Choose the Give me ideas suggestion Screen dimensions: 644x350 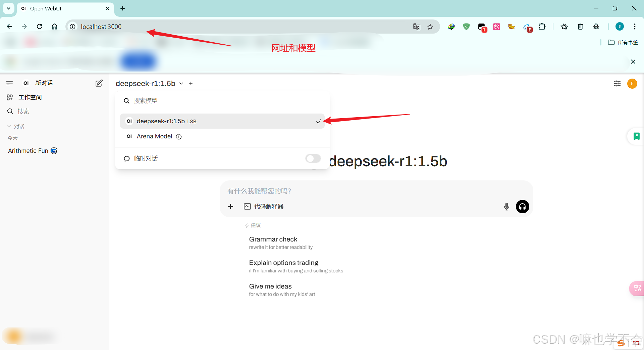coord(282,290)
